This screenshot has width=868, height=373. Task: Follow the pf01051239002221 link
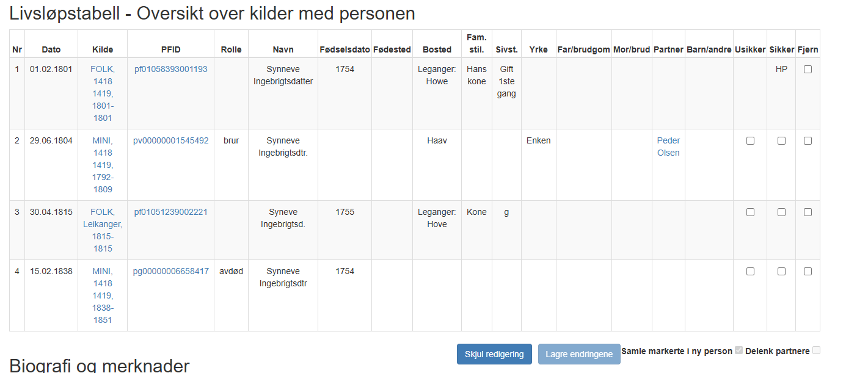[x=171, y=212]
